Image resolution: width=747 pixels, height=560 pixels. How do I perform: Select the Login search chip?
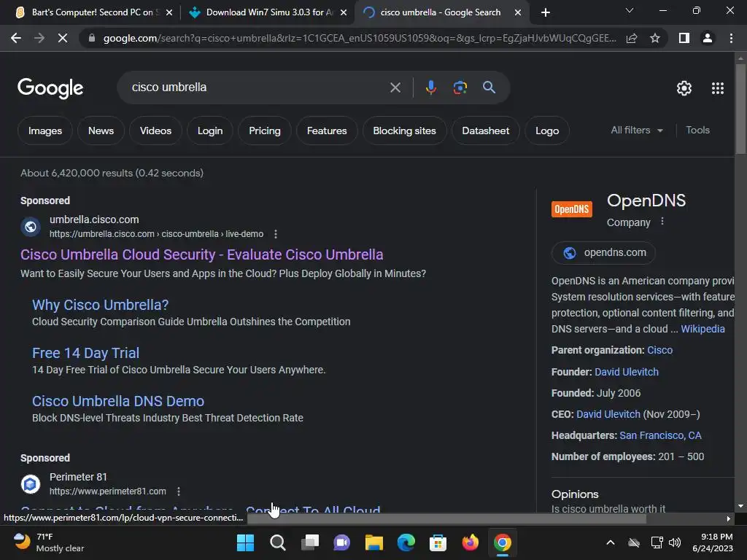pos(210,131)
